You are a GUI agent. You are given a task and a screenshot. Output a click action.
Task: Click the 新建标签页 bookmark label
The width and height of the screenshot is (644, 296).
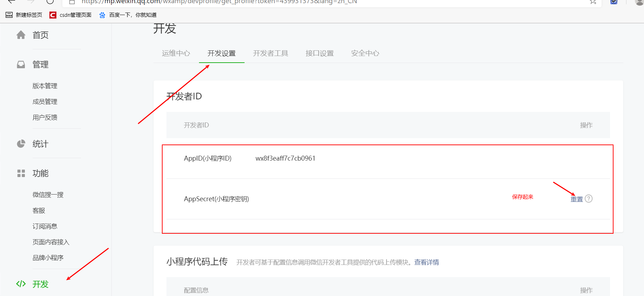[29, 15]
